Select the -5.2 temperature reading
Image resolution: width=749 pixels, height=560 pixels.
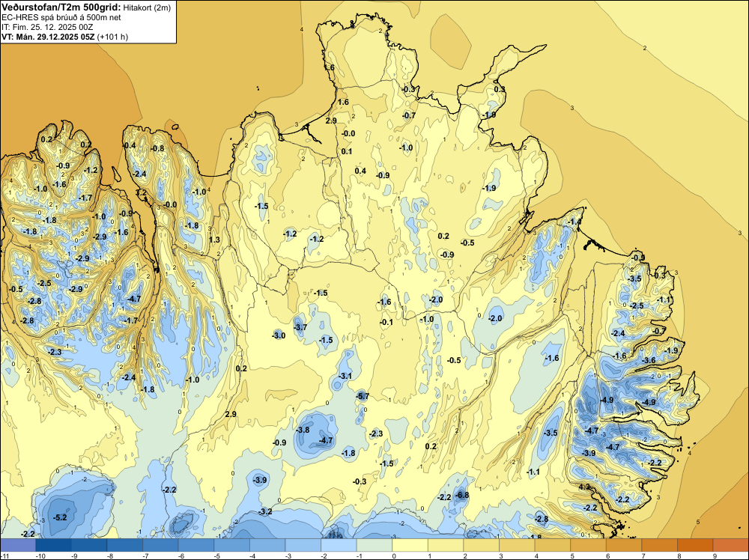tap(60, 517)
